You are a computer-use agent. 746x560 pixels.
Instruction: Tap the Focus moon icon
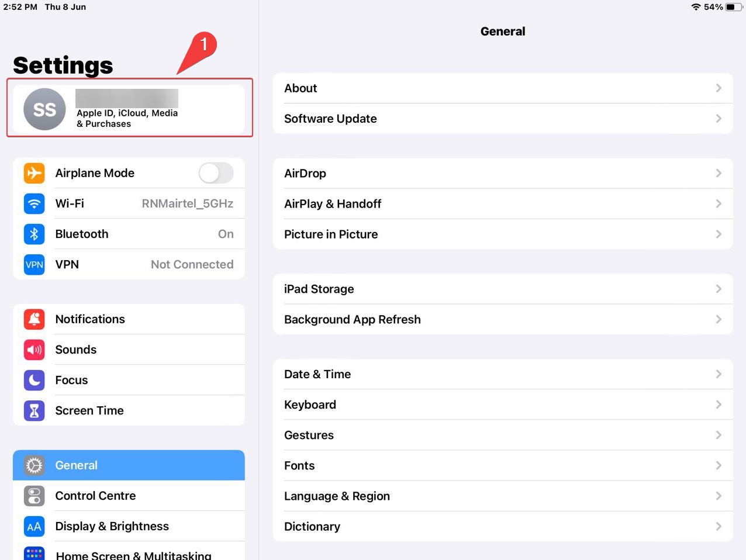click(x=34, y=380)
